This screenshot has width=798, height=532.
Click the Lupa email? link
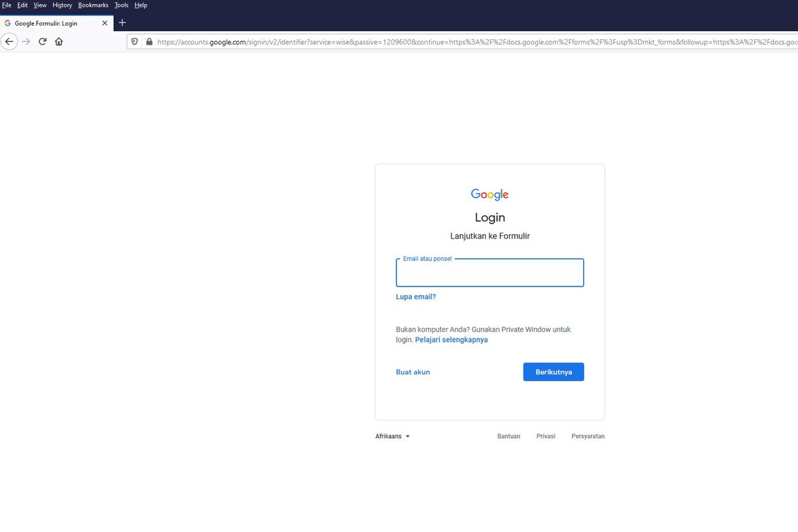(x=416, y=297)
